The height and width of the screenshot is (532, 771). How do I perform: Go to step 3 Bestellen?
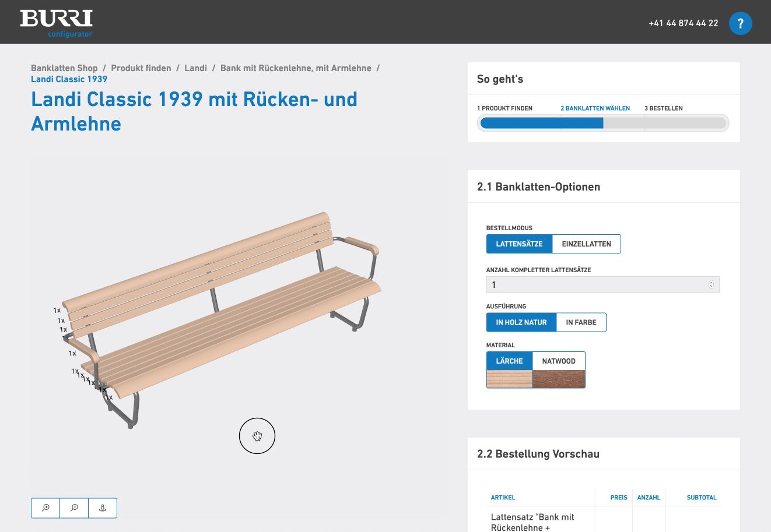[x=663, y=108]
